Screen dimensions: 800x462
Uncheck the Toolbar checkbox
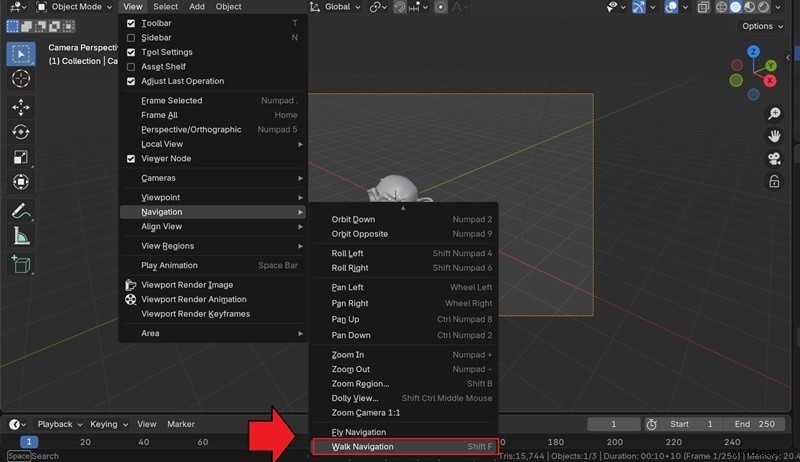(131, 23)
